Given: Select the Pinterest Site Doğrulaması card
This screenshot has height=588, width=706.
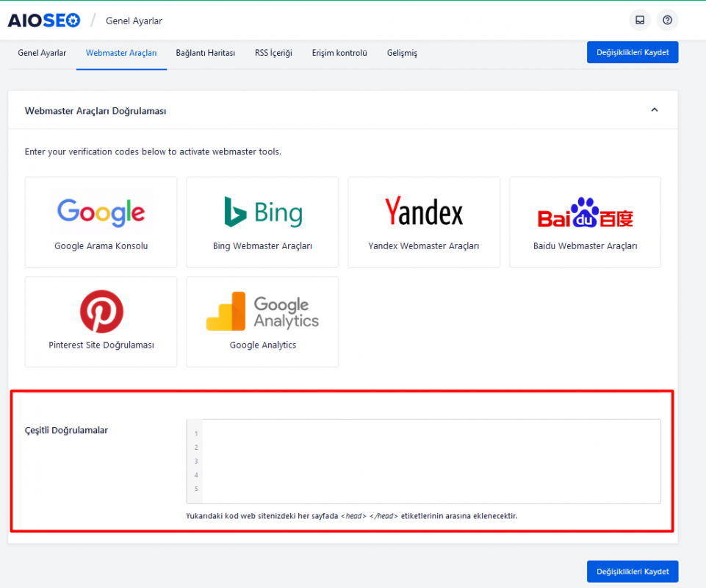Looking at the screenshot, I should (x=101, y=321).
